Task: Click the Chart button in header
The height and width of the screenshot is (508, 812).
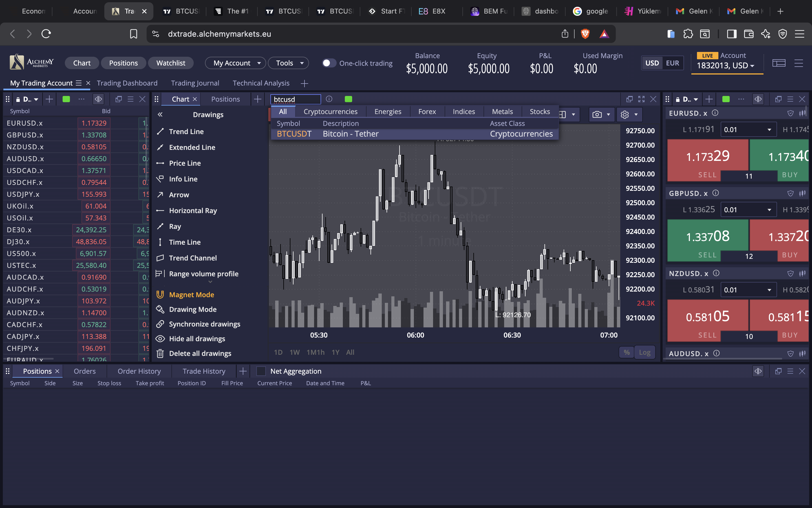Action: point(82,63)
